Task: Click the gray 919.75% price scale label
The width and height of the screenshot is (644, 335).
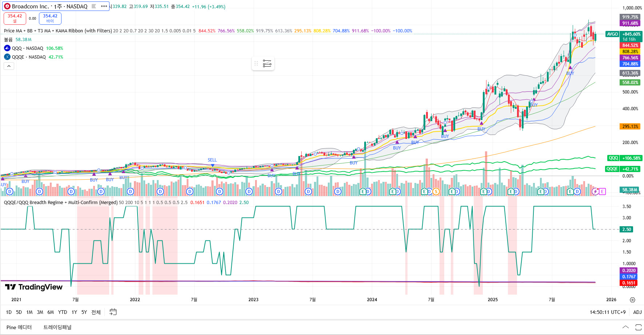Action: tap(630, 17)
